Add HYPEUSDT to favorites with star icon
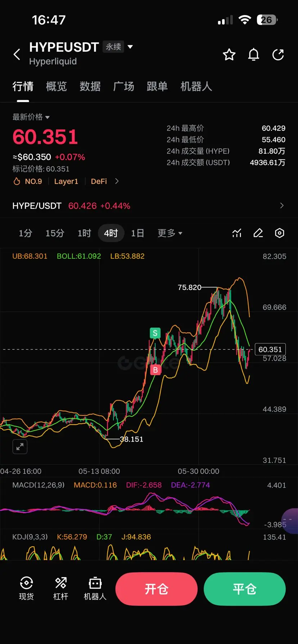 tap(229, 55)
